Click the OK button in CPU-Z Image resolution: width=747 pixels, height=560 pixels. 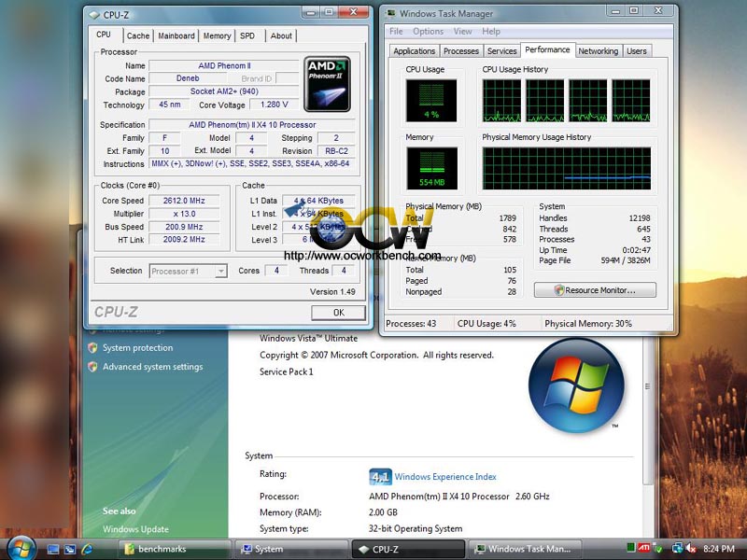click(x=338, y=313)
